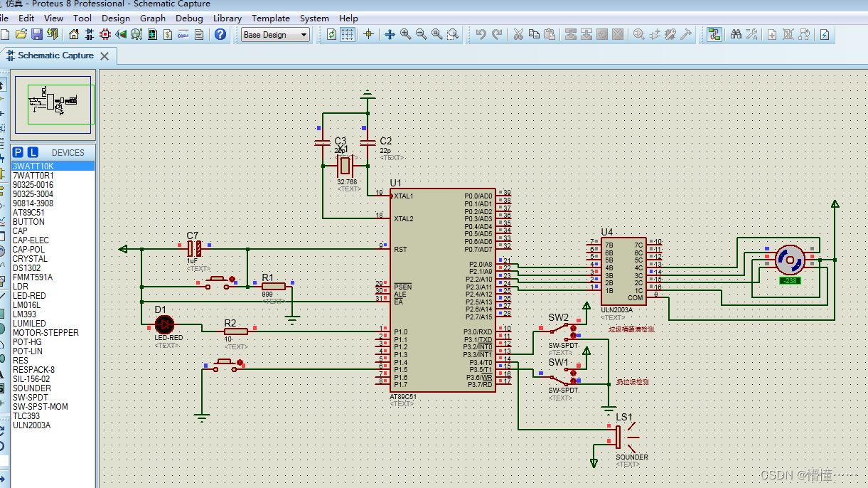Open the Design Explorer icon
Image resolution: width=868 pixels, height=488 pixels.
click(152, 34)
